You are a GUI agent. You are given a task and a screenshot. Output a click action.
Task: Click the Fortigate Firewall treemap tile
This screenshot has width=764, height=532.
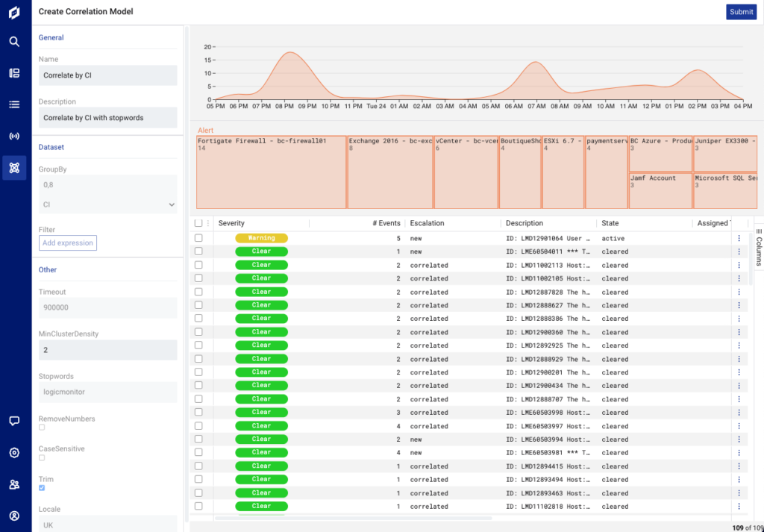[x=272, y=172]
